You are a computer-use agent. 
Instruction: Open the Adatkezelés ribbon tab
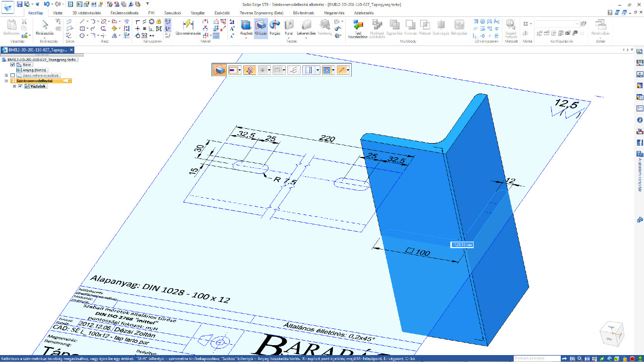point(363,12)
